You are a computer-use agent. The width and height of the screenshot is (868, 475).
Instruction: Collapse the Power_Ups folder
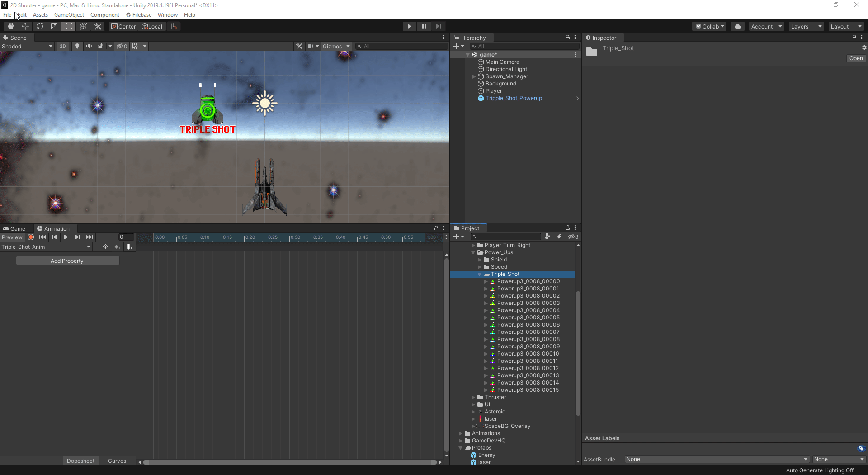point(473,252)
